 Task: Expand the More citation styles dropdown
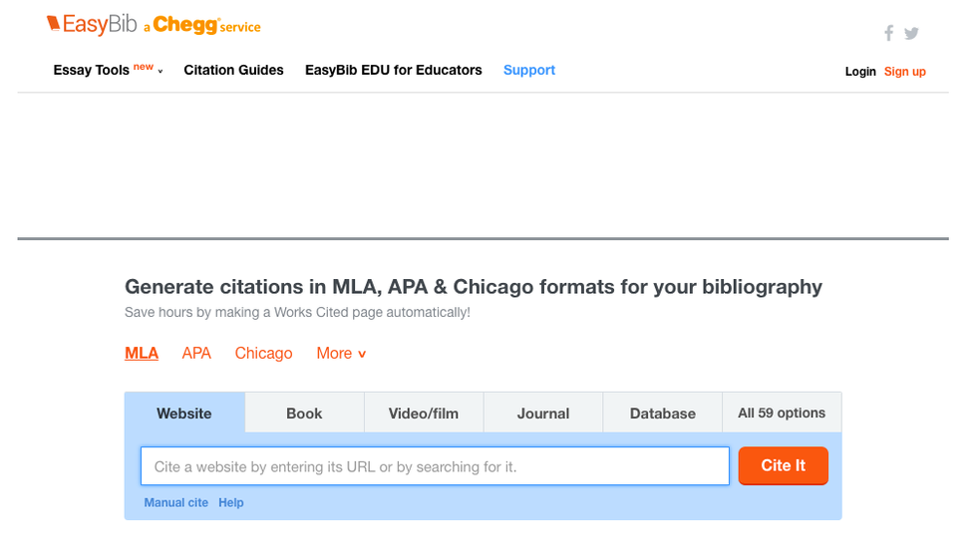(341, 354)
